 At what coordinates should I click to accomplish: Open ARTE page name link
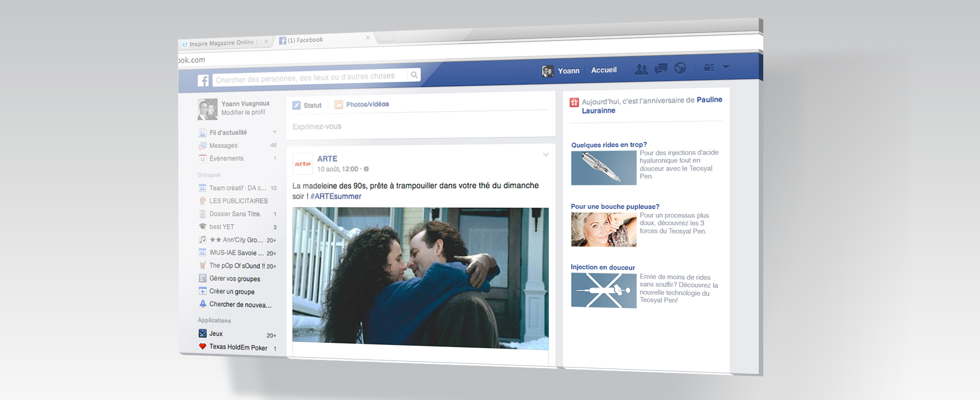(327, 159)
